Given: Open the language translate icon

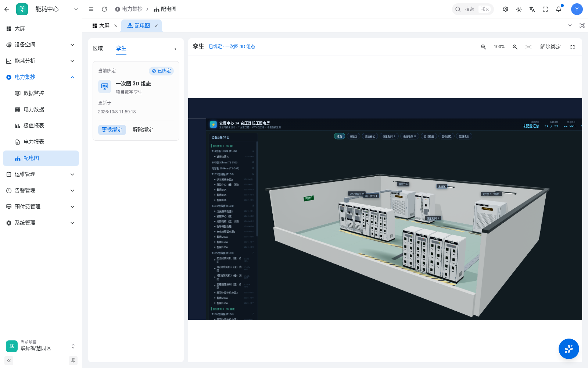Looking at the screenshot, I should tap(532, 9).
